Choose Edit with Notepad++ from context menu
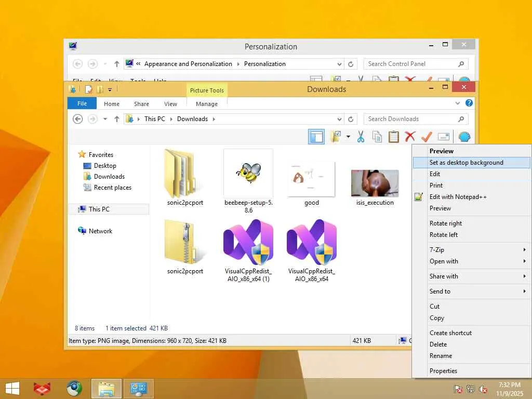Viewport: 532px width, 399px height. click(x=472, y=197)
